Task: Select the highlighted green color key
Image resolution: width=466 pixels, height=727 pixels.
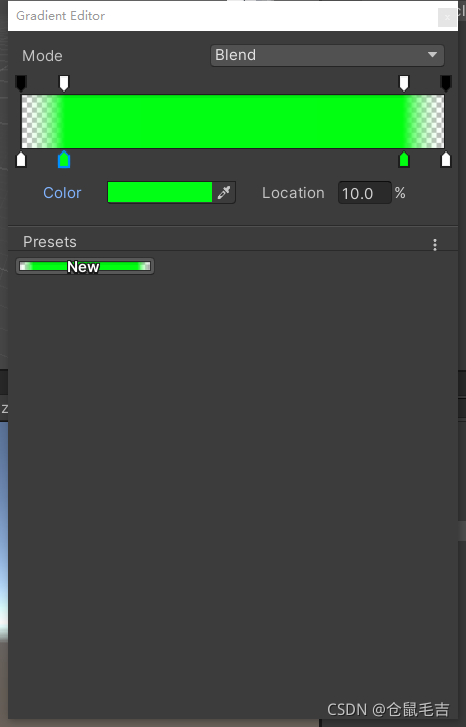Action: [x=64, y=159]
